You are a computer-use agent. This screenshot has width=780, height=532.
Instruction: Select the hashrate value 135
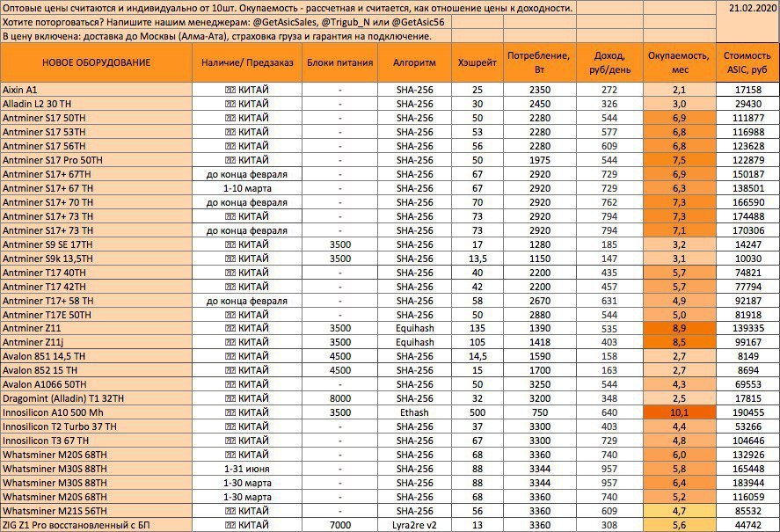point(477,328)
